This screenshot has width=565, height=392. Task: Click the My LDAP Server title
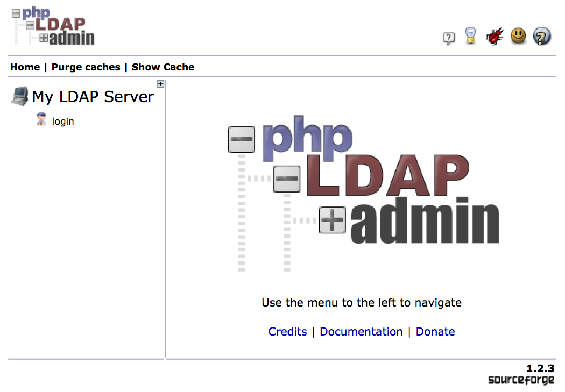click(93, 97)
